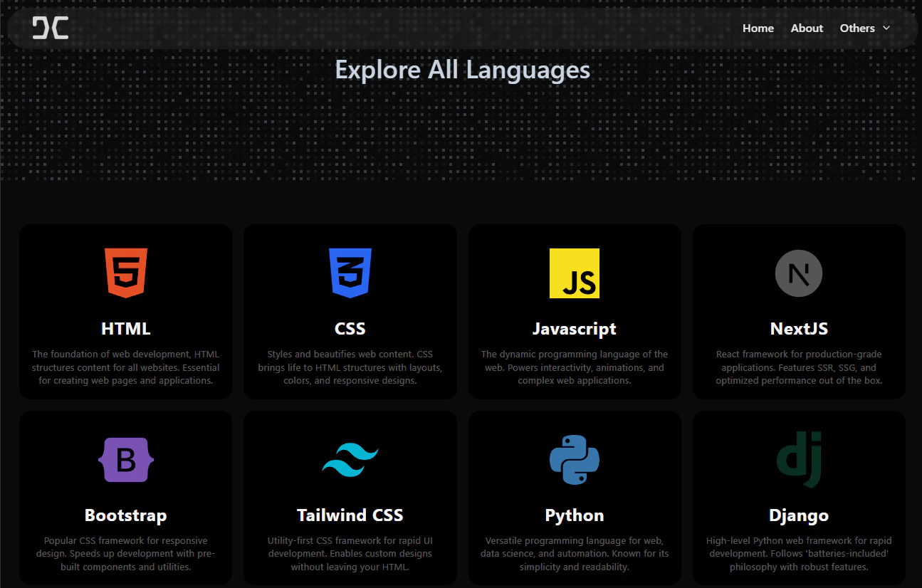Click the HTML5 shield icon
The height and width of the screenshot is (588, 922).
pos(126,273)
